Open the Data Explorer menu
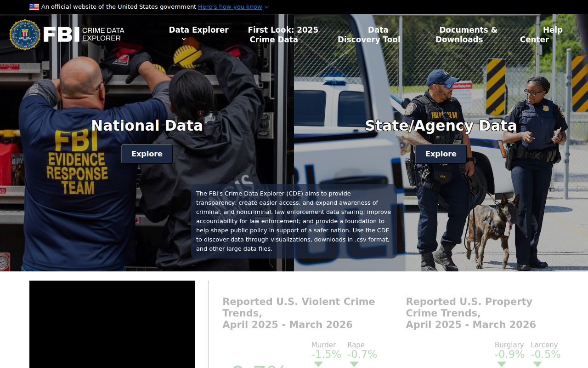588x368 pixels. point(198,30)
